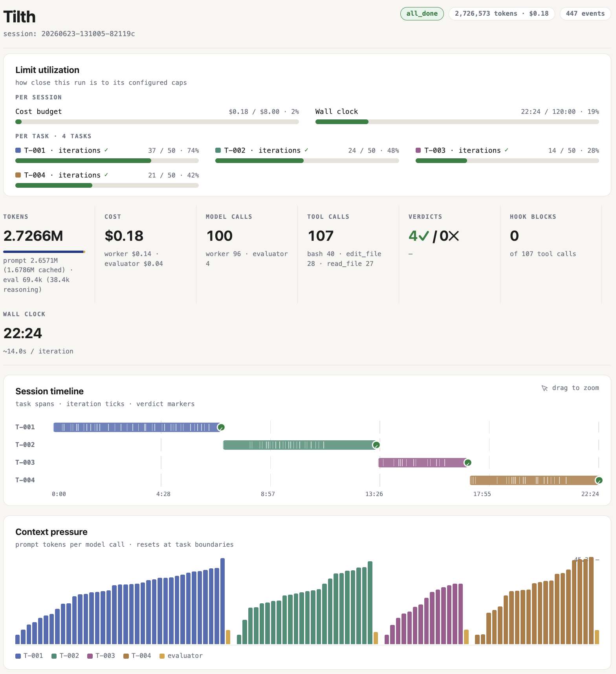Click the T-004 iterations checkmark
Viewport: 616px width, 674px height.
[x=106, y=175]
